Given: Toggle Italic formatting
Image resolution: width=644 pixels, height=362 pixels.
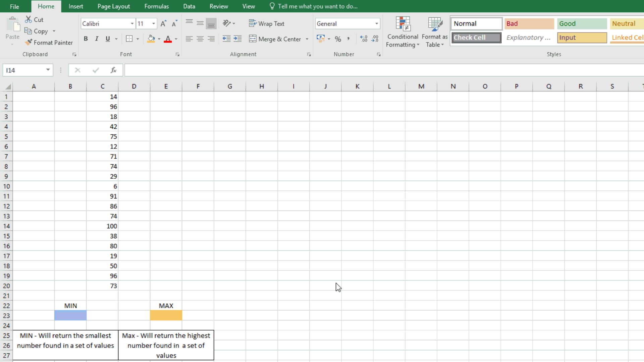Looking at the screenshot, I should click(97, 39).
